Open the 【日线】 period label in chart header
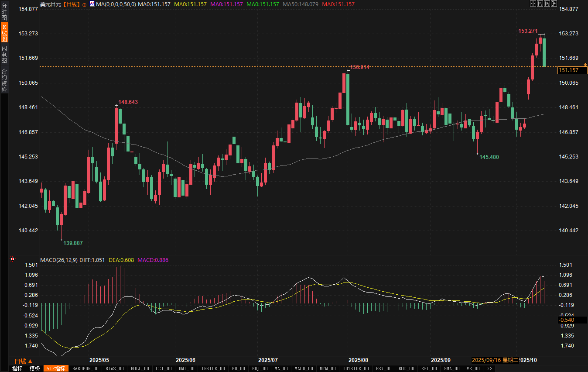Screen dimensions: 588x372 click(x=72, y=4)
